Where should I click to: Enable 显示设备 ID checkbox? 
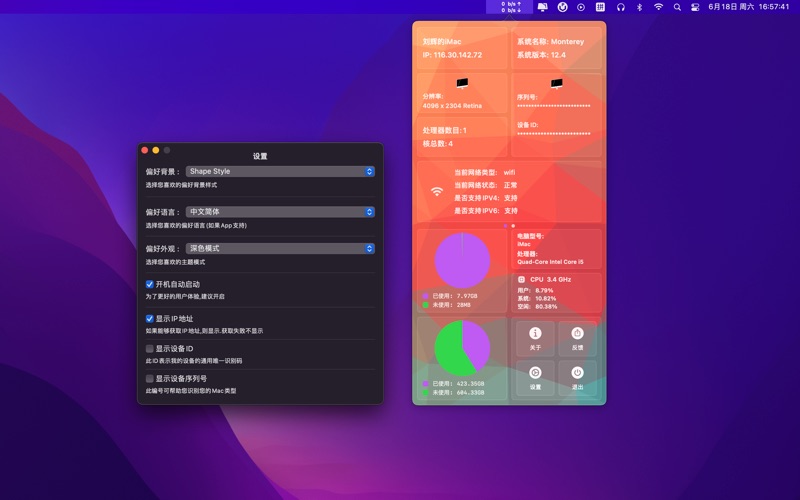[x=149, y=349]
